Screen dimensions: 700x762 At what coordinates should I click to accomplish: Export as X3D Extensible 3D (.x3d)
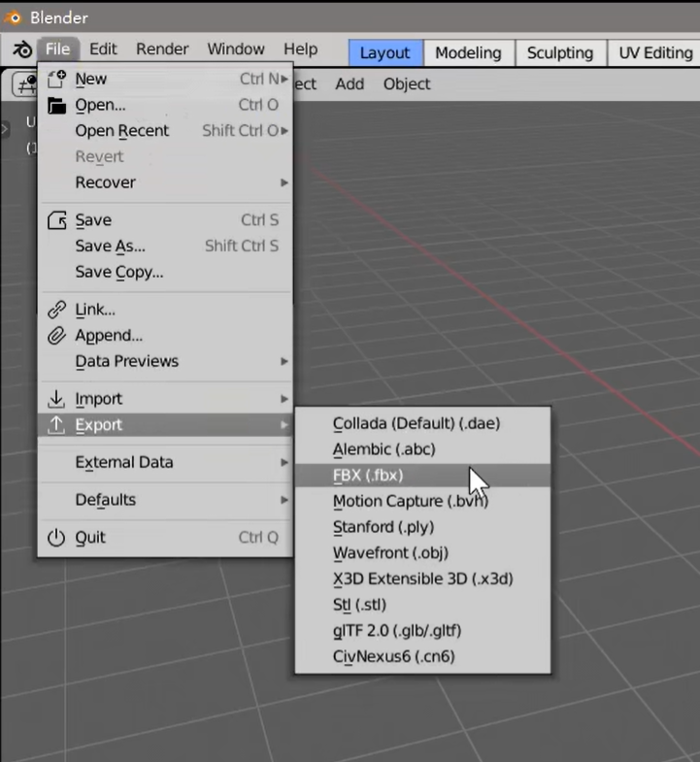(x=423, y=579)
